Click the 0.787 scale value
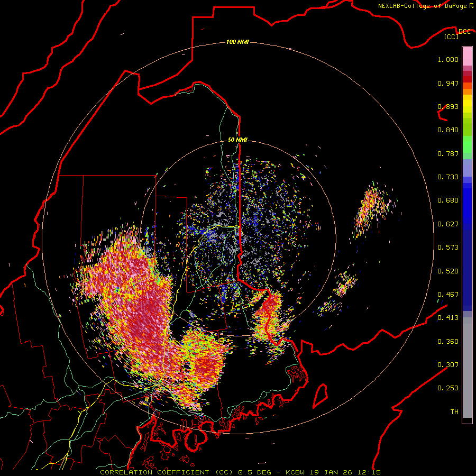Viewport: 476px width, 476px height. pyautogui.click(x=448, y=153)
